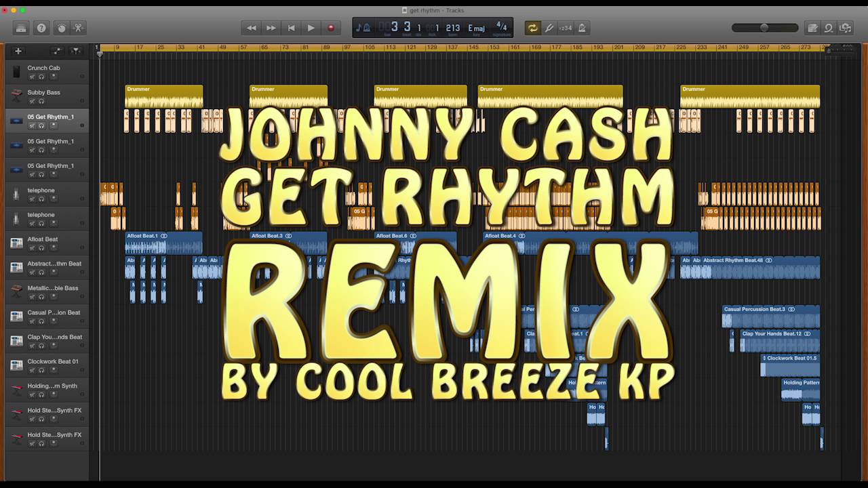This screenshot has height=488, width=868.
Task: Adjust the horizontal zoom slider above tracks
Action: (x=841, y=49)
